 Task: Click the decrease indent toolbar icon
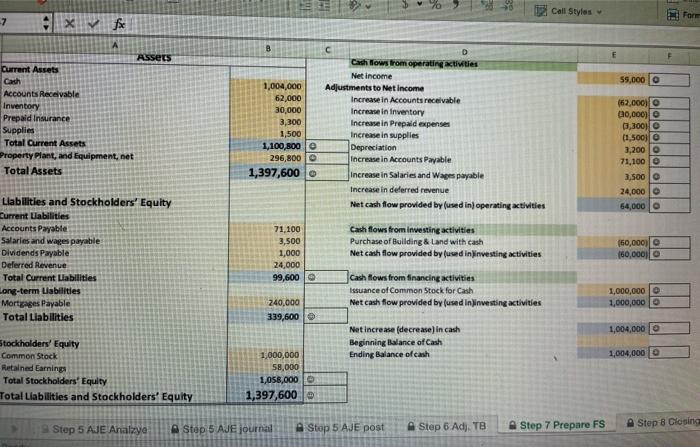[x=305, y=5]
